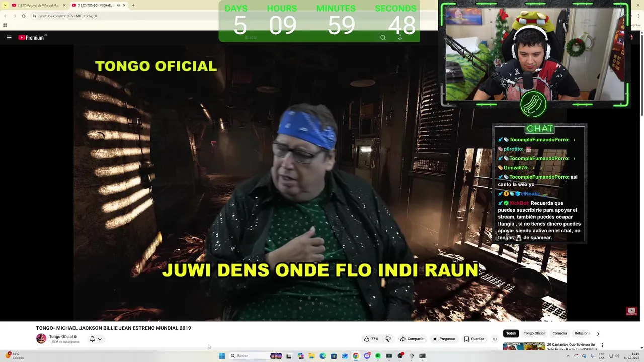Dislike the video with thumbs down
644x362 pixels.
pyautogui.click(x=388, y=339)
